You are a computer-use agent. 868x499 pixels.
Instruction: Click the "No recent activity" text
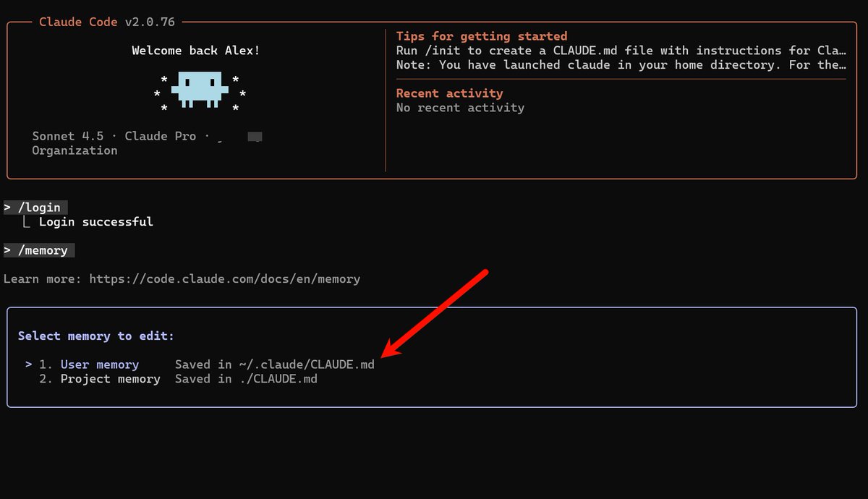click(x=460, y=108)
